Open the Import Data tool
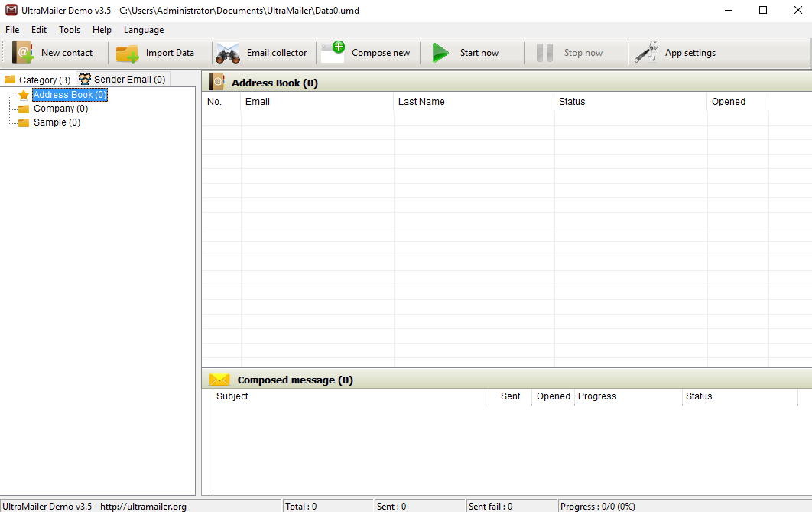Image resolution: width=812 pixels, height=512 pixels. point(127,52)
